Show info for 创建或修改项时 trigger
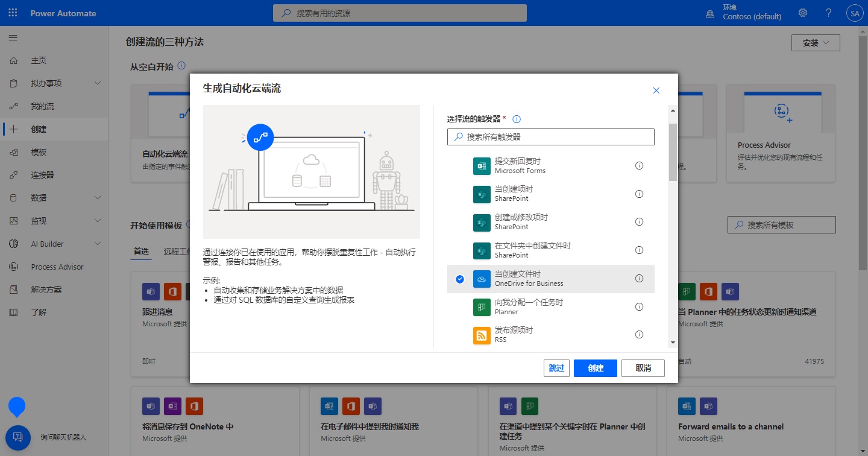 pyautogui.click(x=639, y=222)
